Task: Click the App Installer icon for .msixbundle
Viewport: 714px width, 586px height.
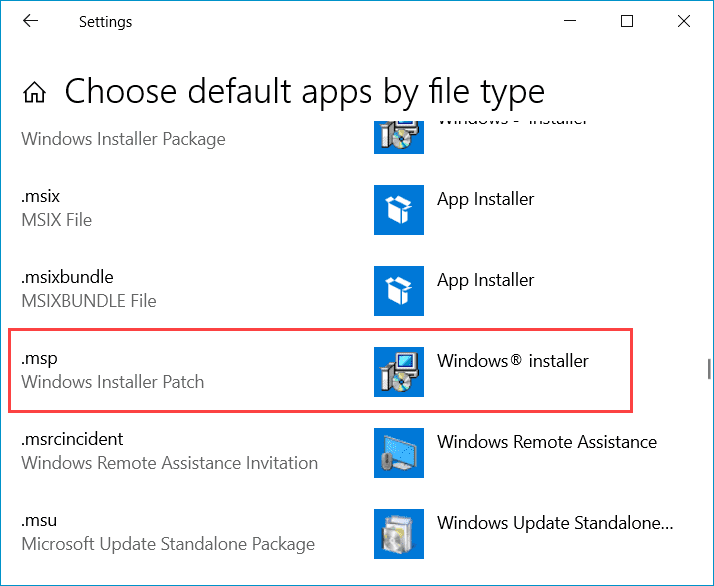Action: [398, 291]
